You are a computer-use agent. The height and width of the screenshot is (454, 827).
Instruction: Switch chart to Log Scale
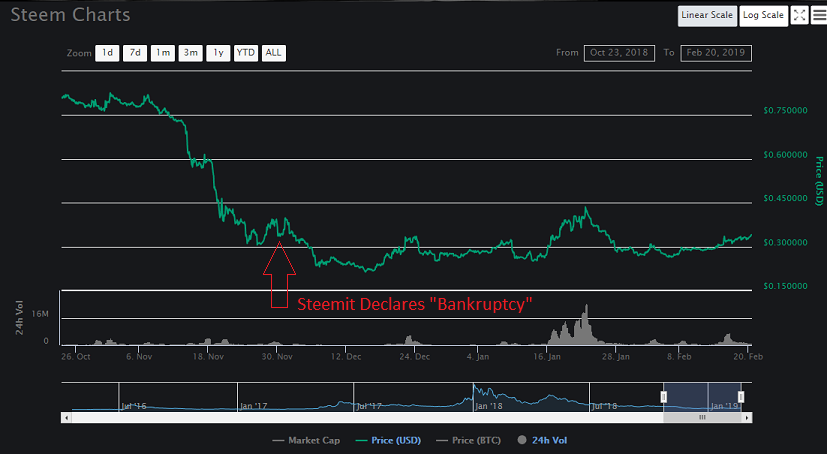[763, 15]
